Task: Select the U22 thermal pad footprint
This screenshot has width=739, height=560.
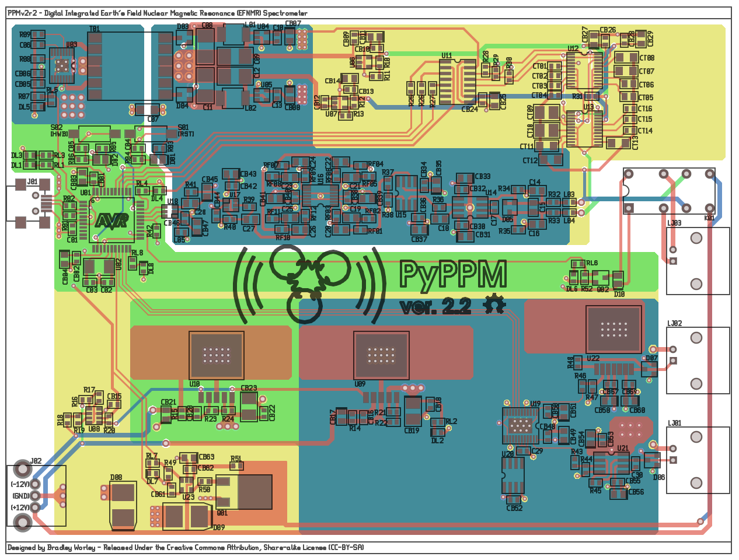Action: (613, 330)
